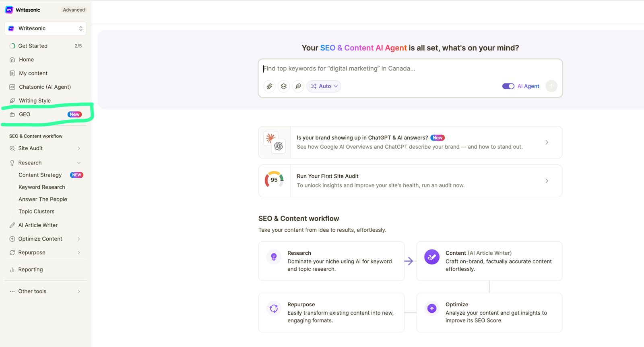The height and width of the screenshot is (347, 644).
Task: Click the Content (AI Article Writer) card title
Action: click(479, 253)
